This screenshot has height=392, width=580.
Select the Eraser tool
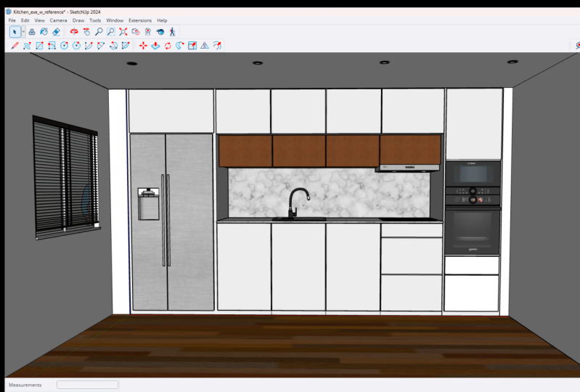pos(56,32)
